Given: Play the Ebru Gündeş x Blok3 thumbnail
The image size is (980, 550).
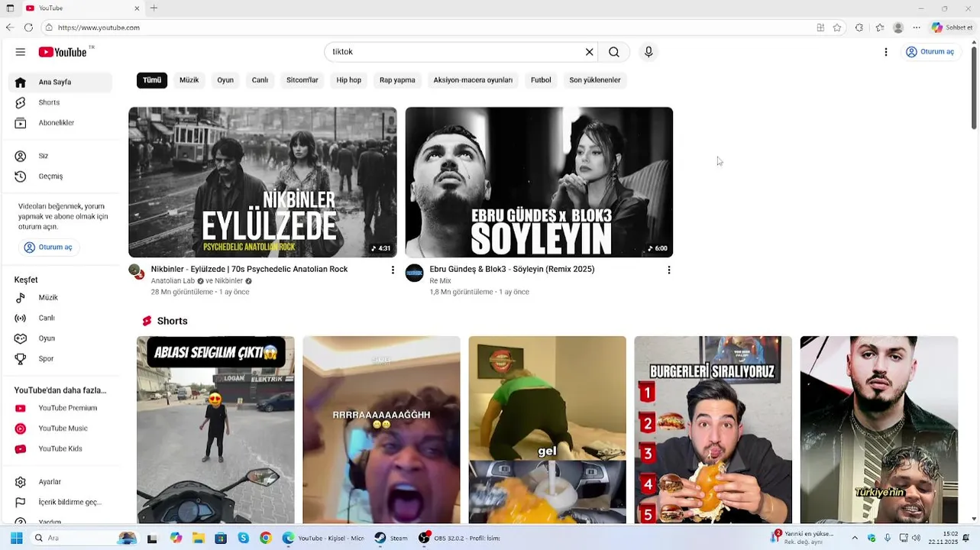Looking at the screenshot, I should (539, 182).
